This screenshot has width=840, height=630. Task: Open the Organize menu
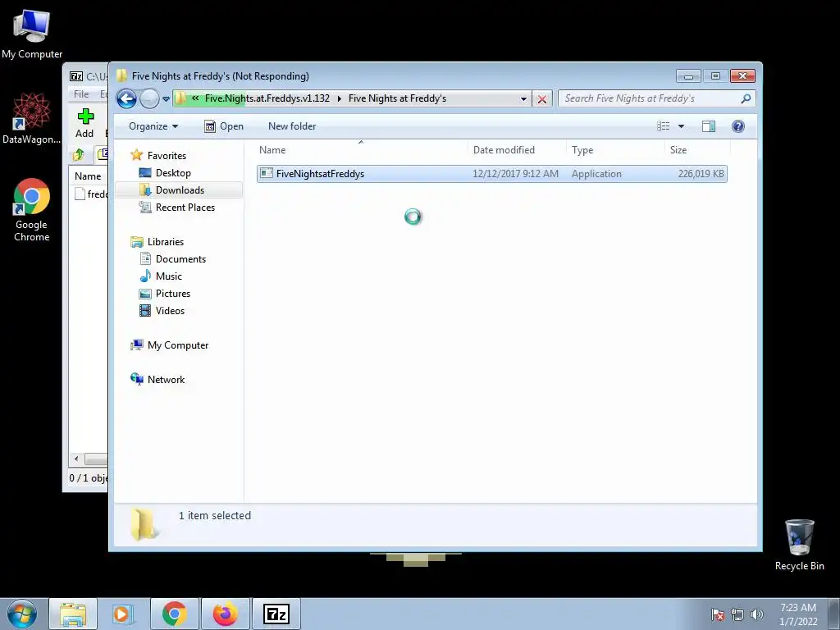coord(153,126)
